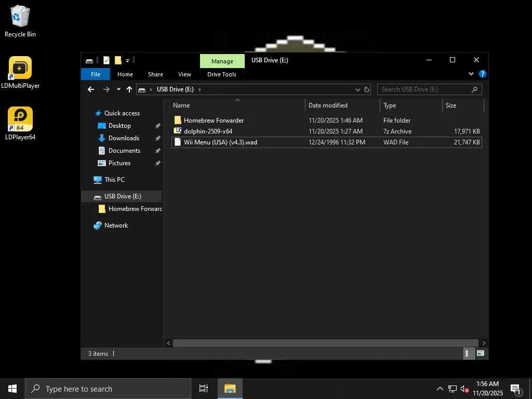Click the File Explorer taskbar icon
This screenshot has width=532, height=399.
click(230, 389)
